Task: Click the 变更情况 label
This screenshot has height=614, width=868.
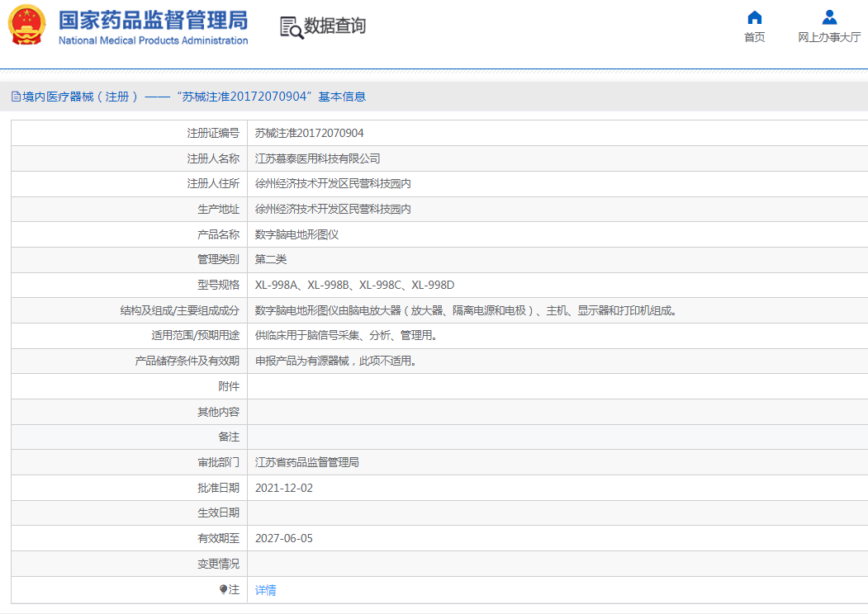Action: point(219,564)
